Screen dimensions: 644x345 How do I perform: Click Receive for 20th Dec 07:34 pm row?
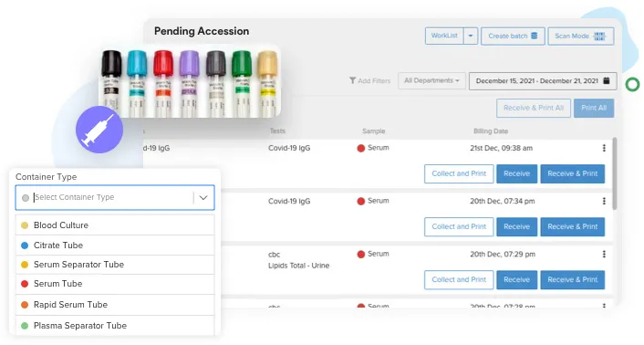(516, 226)
